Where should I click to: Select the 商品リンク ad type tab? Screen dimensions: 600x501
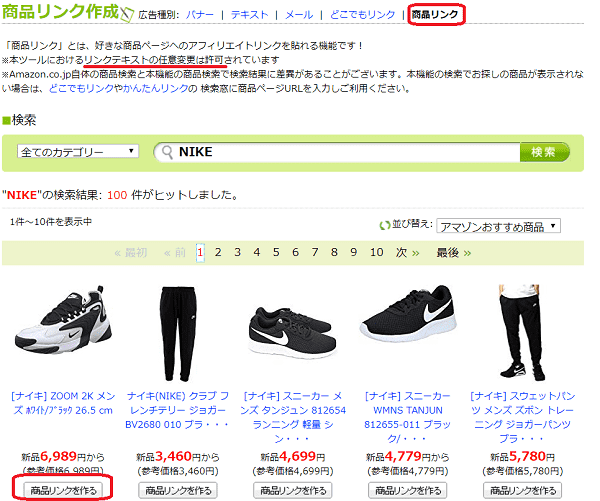(x=435, y=15)
